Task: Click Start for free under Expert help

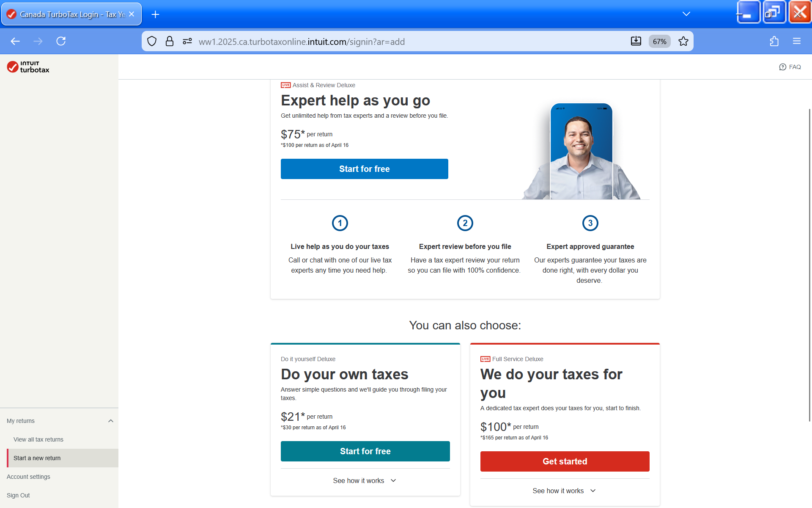Action: coord(364,169)
